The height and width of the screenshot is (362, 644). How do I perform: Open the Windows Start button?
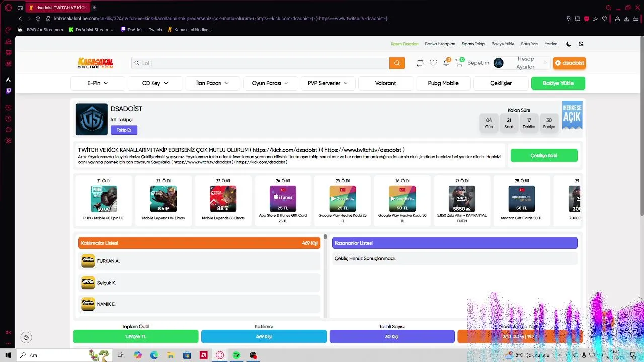[8, 355]
